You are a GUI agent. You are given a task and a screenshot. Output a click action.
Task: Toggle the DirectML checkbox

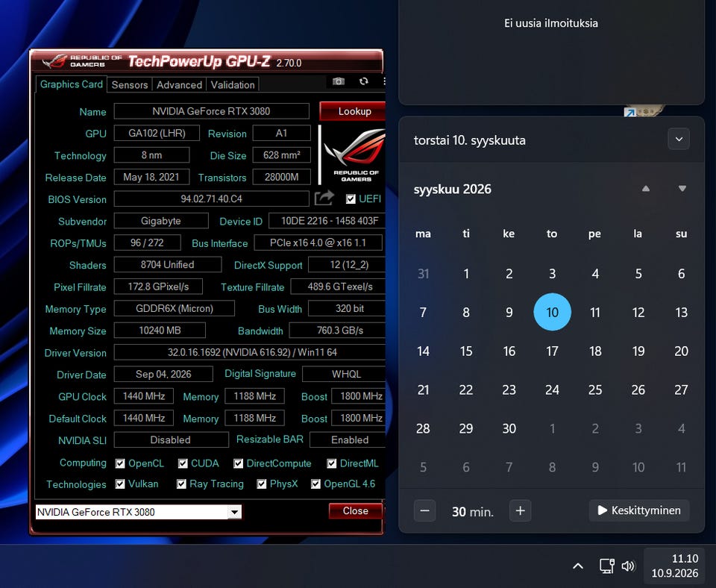[331, 463]
